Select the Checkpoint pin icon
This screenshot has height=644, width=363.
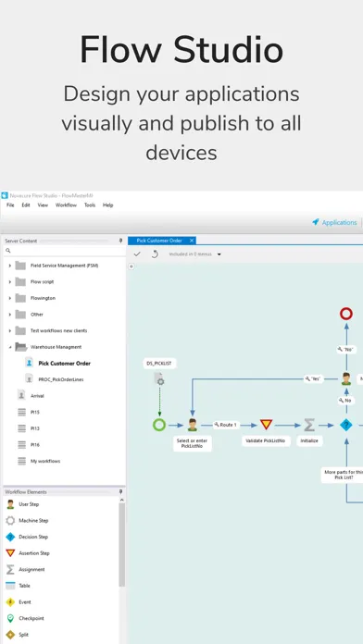click(x=10, y=618)
